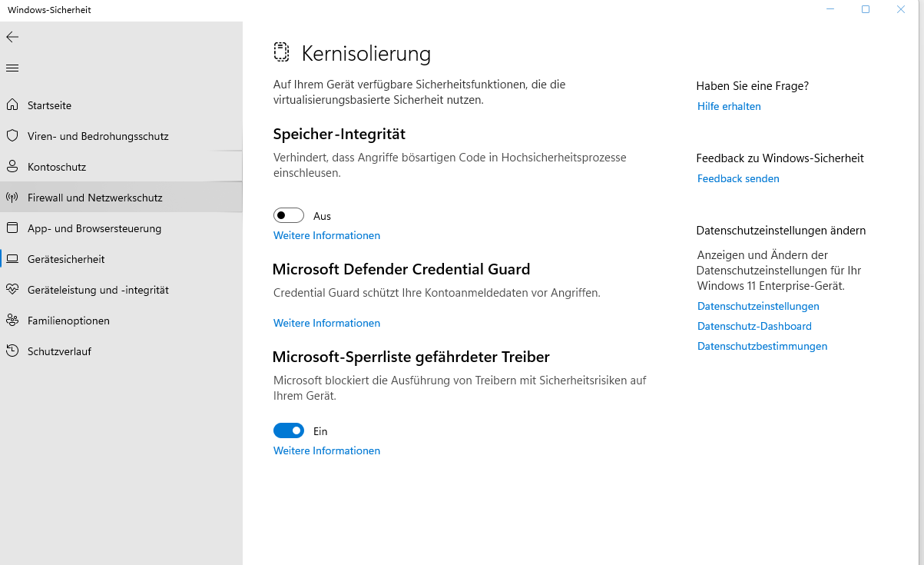Click the Schutzverlauf history clock icon
Screen dimensions: 924x565
point(12,351)
